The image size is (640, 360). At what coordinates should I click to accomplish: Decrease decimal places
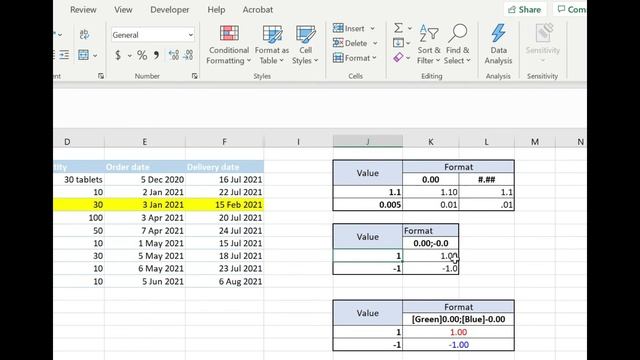pos(188,55)
